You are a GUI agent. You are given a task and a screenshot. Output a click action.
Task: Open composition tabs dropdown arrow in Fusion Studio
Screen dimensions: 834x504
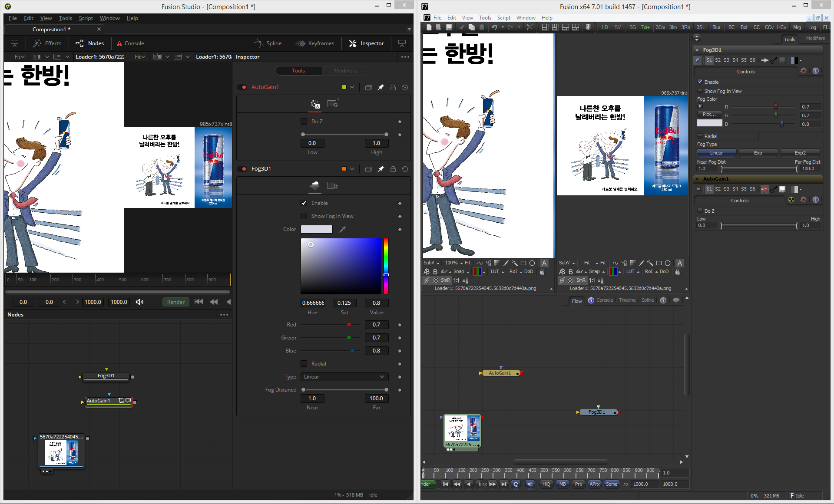[409, 30]
